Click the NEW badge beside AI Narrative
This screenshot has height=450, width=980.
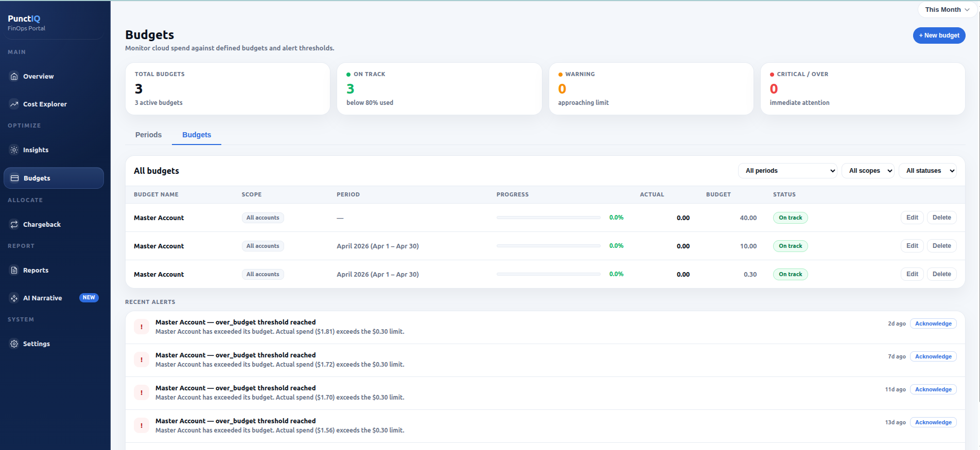pos(89,297)
